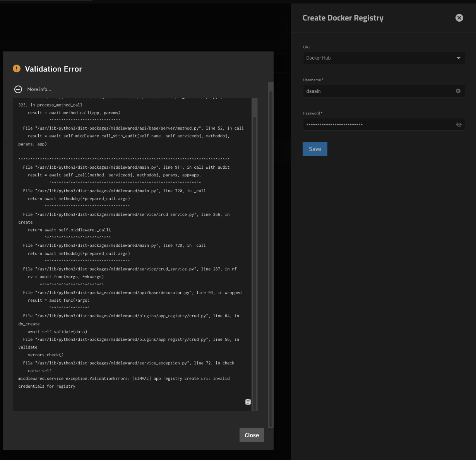
Task: Clear the Username field with its X icon
Action: [x=458, y=91]
